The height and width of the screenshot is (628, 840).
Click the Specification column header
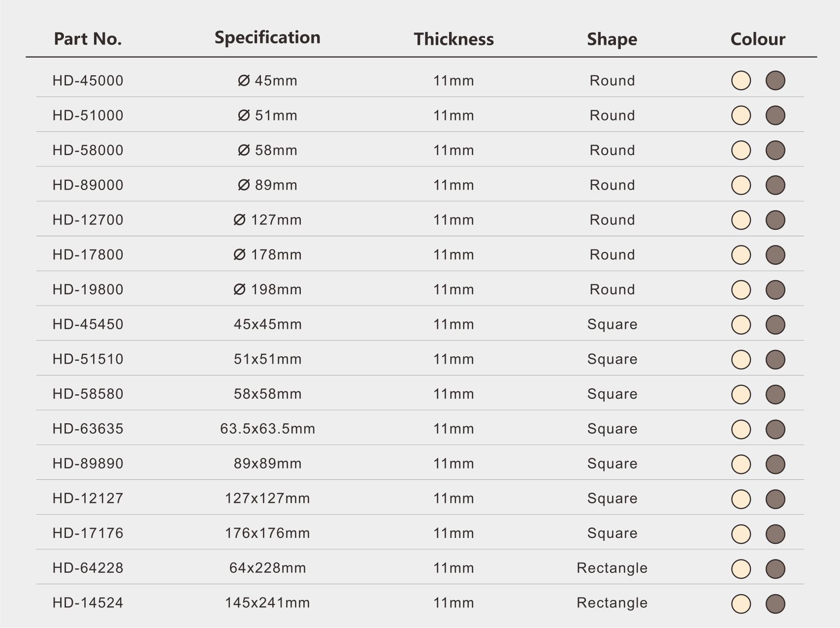coord(267,38)
